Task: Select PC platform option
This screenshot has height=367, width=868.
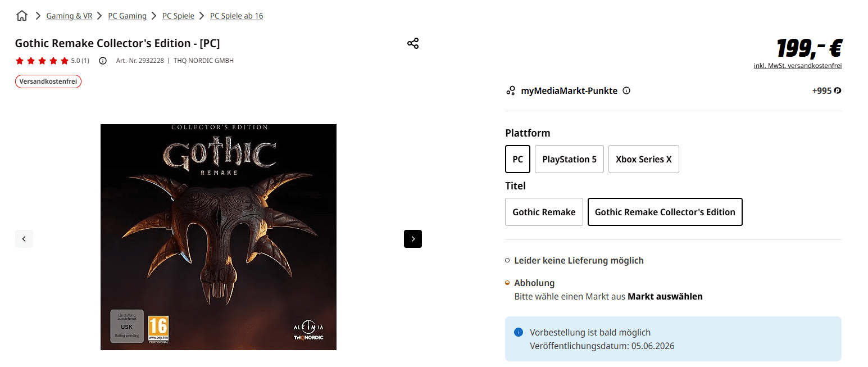Action: click(517, 159)
